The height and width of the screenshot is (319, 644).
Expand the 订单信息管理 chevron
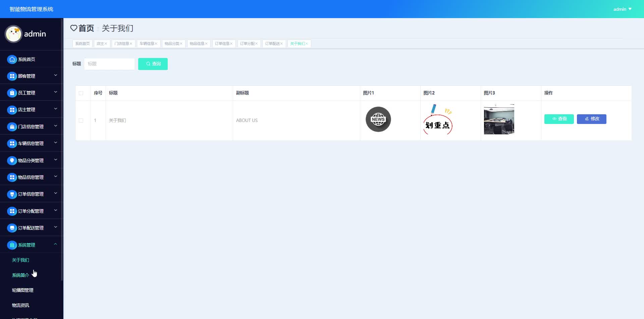[x=56, y=193]
